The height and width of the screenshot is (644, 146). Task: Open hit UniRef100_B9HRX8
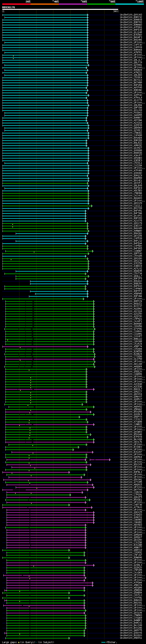coord(131,20)
